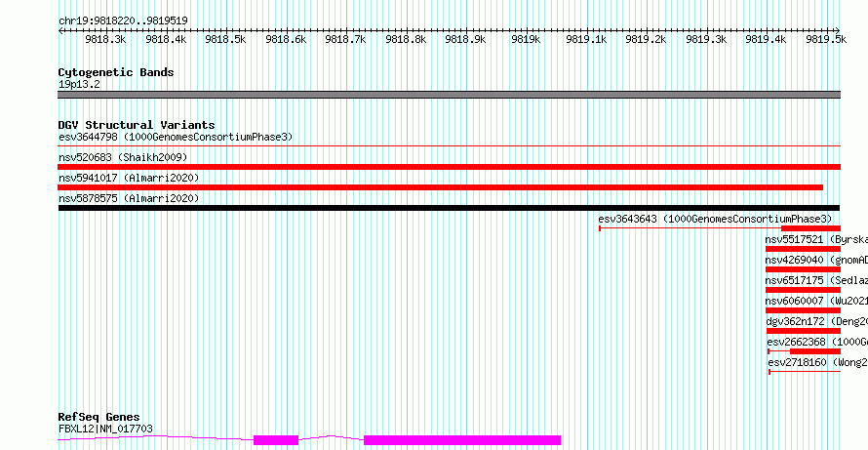Select the esv2662368 variant label
Viewport: 868px width, 450px height.
point(817,342)
